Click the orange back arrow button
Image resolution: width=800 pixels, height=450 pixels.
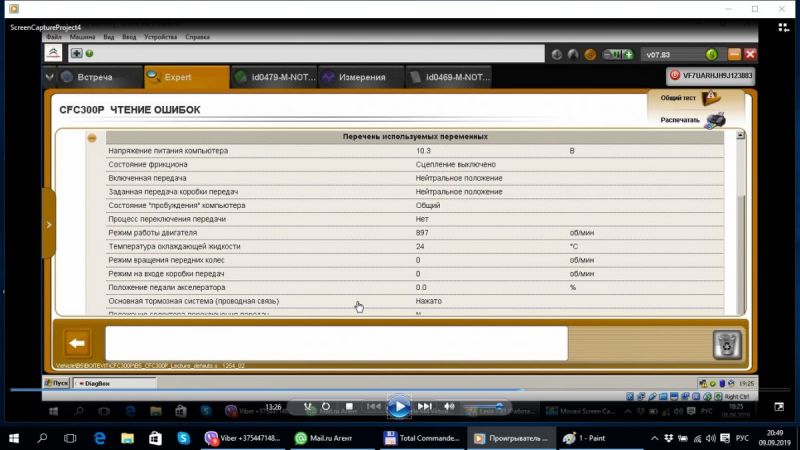coord(77,344)
